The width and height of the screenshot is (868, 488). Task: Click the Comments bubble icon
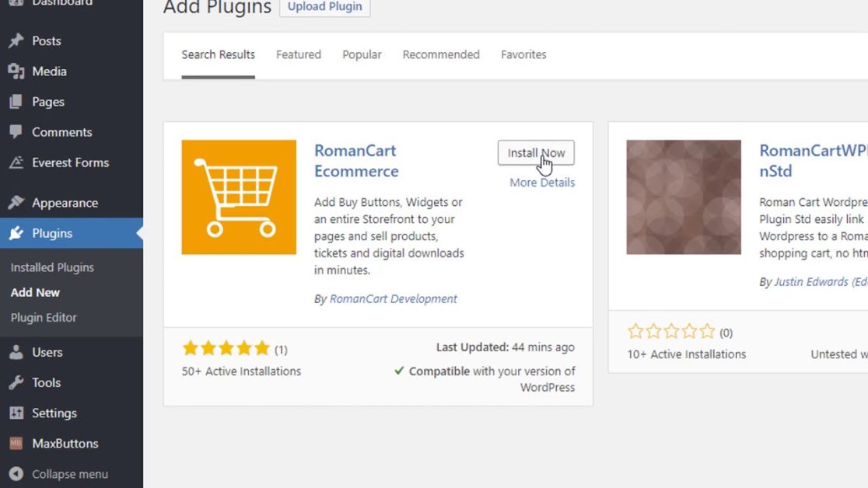pyautogui.click(x=16, y=132)
